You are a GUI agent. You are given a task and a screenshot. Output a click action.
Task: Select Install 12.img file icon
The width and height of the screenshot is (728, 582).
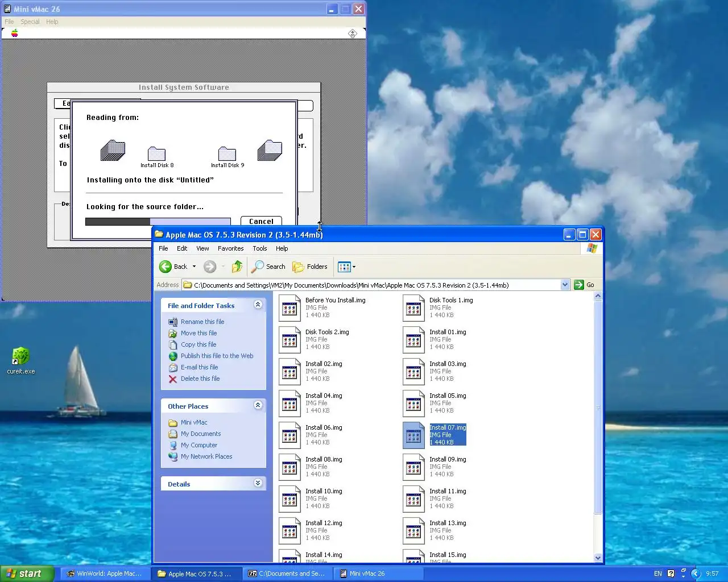point(289,530)
